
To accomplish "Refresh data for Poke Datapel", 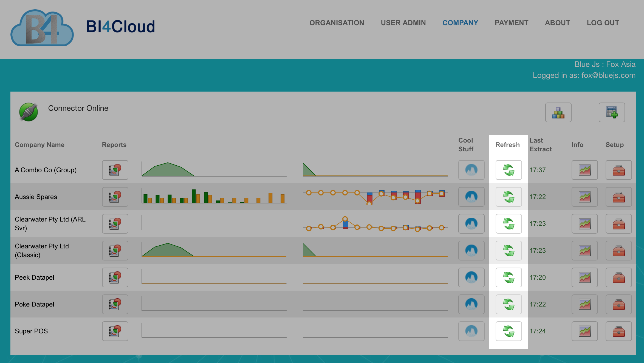I will point(509,304).
